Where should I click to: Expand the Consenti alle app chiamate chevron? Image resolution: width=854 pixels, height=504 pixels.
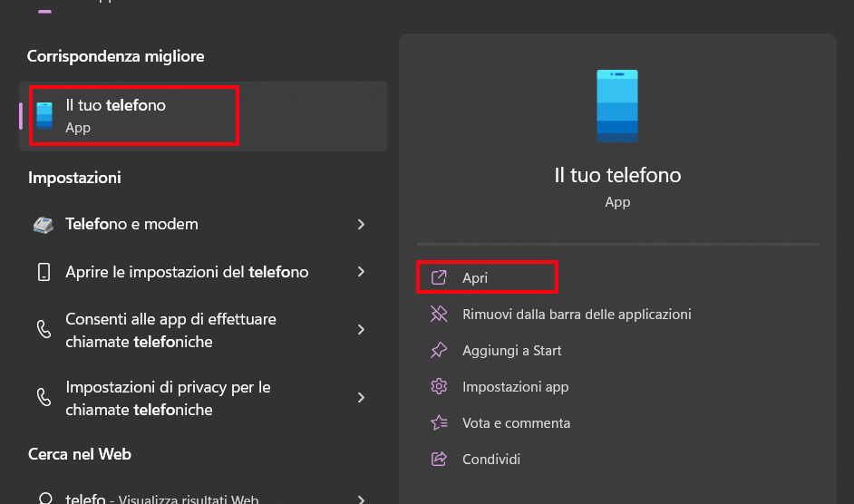pyautogui.click(x=361, y=330)
